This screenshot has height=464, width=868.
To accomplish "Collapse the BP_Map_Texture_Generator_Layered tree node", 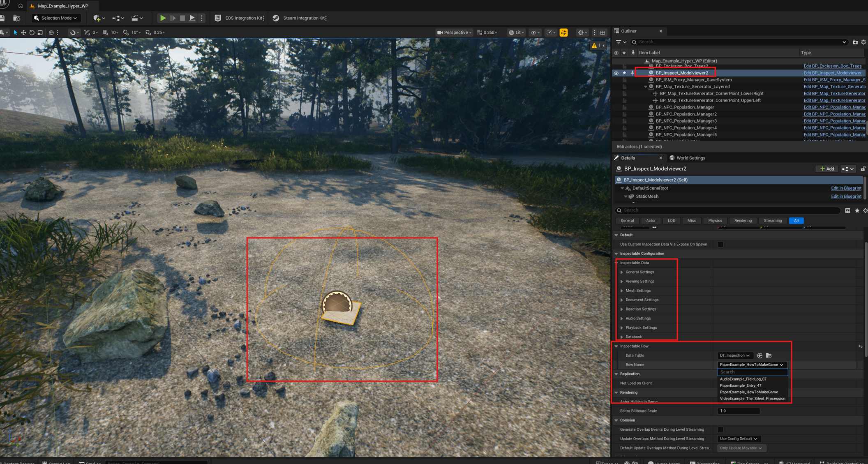I will click(x=646, y=87).
